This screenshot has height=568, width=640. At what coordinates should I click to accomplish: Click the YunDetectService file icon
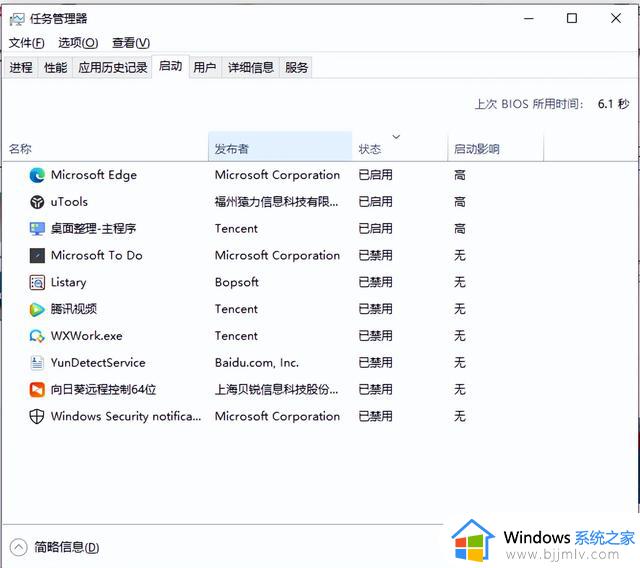tap(37, 363)
